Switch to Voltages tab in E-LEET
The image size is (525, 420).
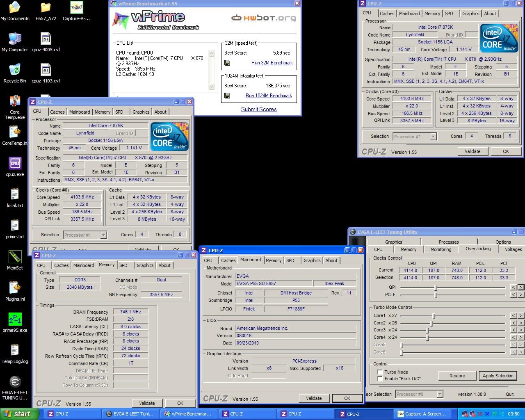click(x=513, y=249)
